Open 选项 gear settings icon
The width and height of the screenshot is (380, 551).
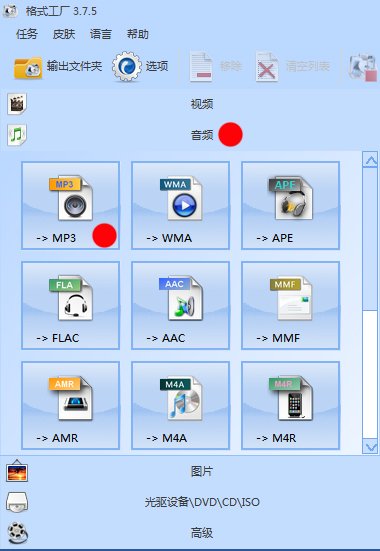click(127, 66)
